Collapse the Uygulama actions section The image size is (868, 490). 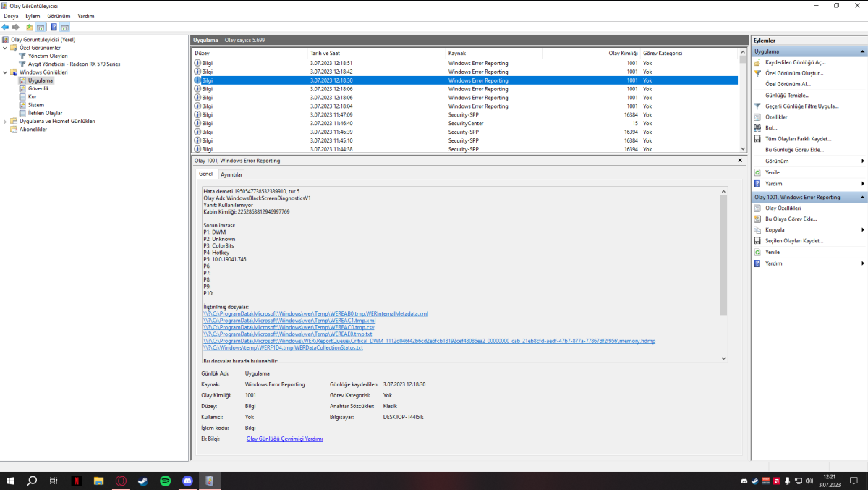click(x=862, y=52)
